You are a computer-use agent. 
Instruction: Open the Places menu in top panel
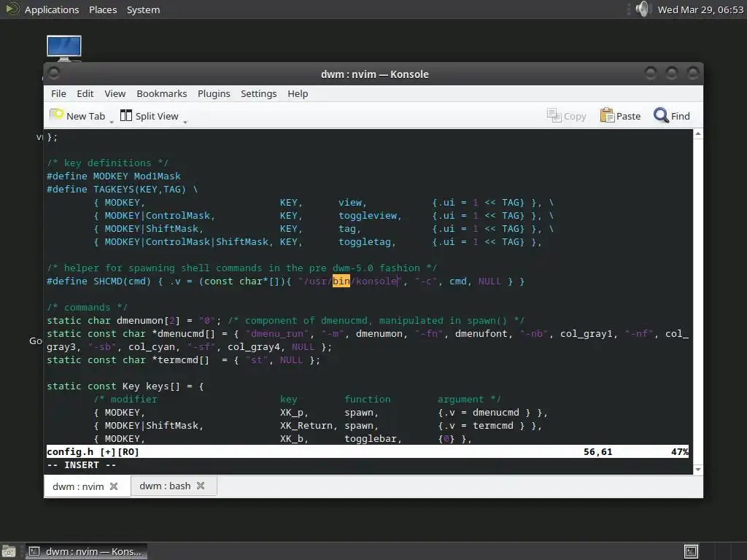tap(103, 9)
